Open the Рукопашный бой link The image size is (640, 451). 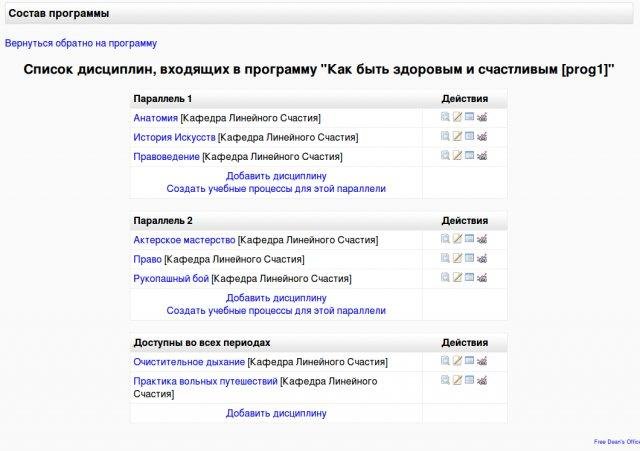pyautogui.click(x=171, y=278)
